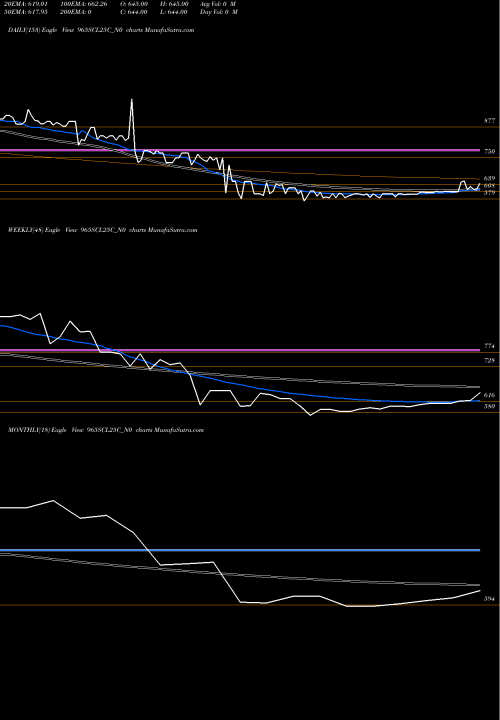Image resolution: width=500 pixels, height=720 pixels.
Task: Click the Avg Vol: 0 M text
Action: point(218,4)
